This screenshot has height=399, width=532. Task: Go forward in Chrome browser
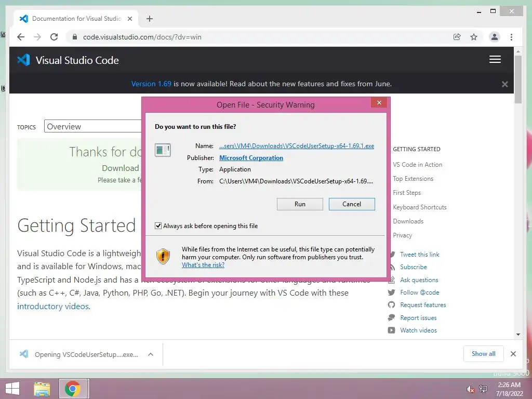pyautogui.click(x=37, y=37)
